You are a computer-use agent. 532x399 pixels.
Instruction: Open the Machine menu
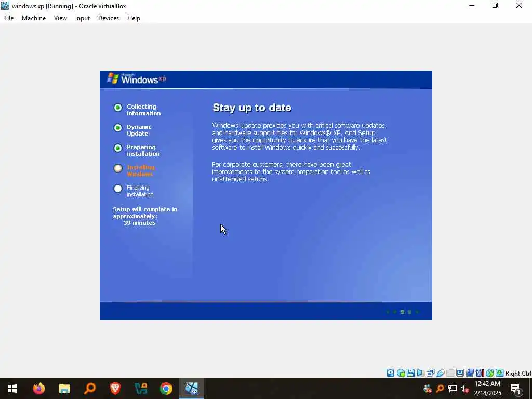point(34,18)
